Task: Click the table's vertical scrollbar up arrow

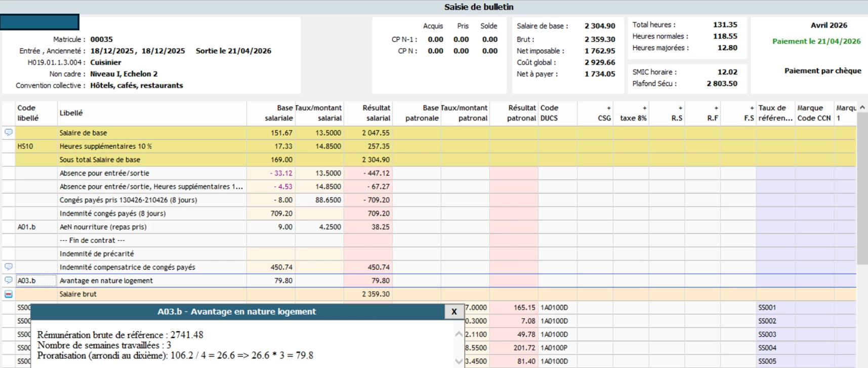Action: pyautogui.click(x=862, y=107)
